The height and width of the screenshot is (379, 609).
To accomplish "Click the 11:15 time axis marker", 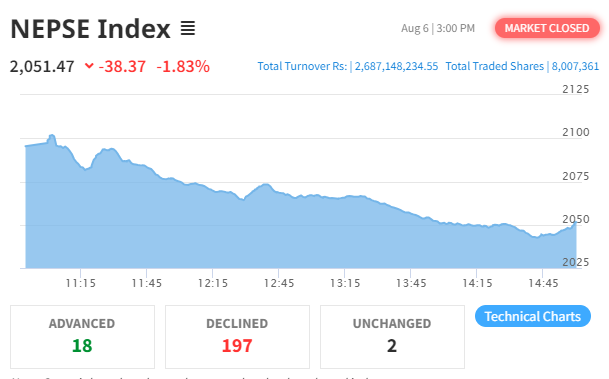I will click(80, 283).
